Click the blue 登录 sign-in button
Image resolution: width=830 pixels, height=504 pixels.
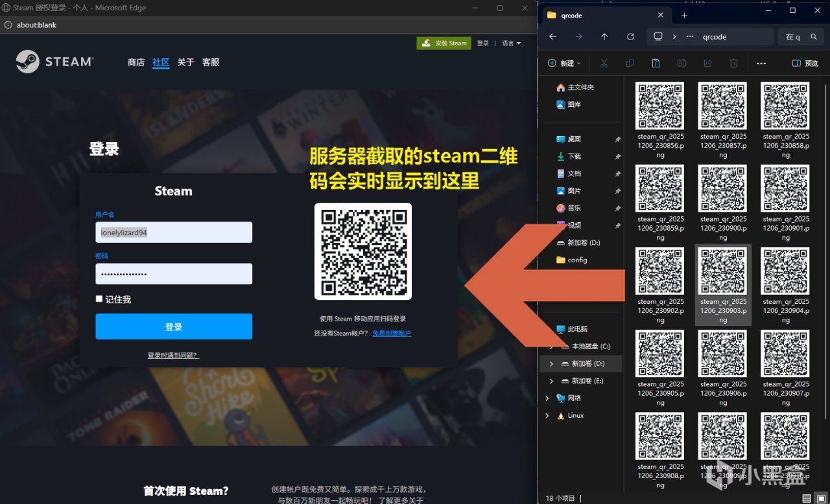click(174, 326)
